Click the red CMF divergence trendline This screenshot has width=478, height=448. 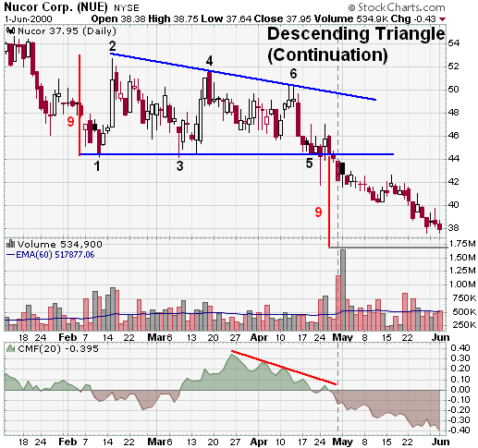point(284,368)
